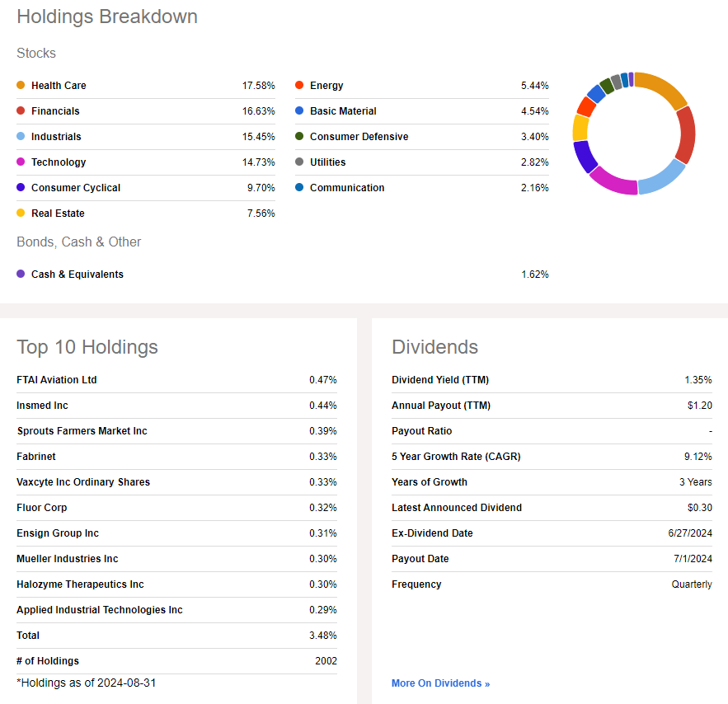Select Halozyme Therapeutics Inc in holdings
The width and height of the screenshot is (728, 704).
tap(80, 584)
